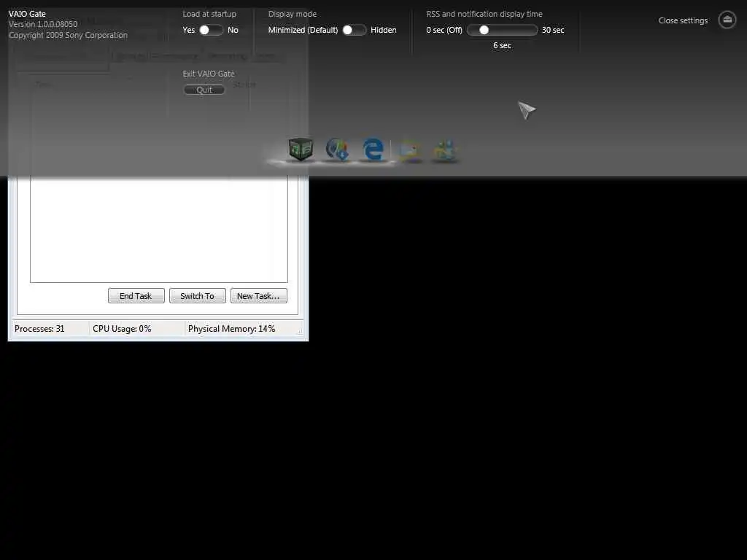Open the people messenger dock icon
Screen dimensions: 747x560
coord(445,150)
